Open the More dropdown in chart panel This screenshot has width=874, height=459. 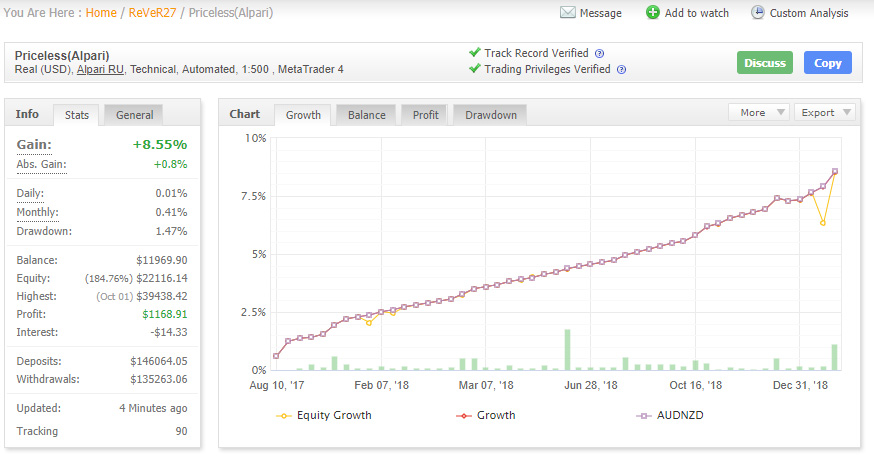coord(759,113)
